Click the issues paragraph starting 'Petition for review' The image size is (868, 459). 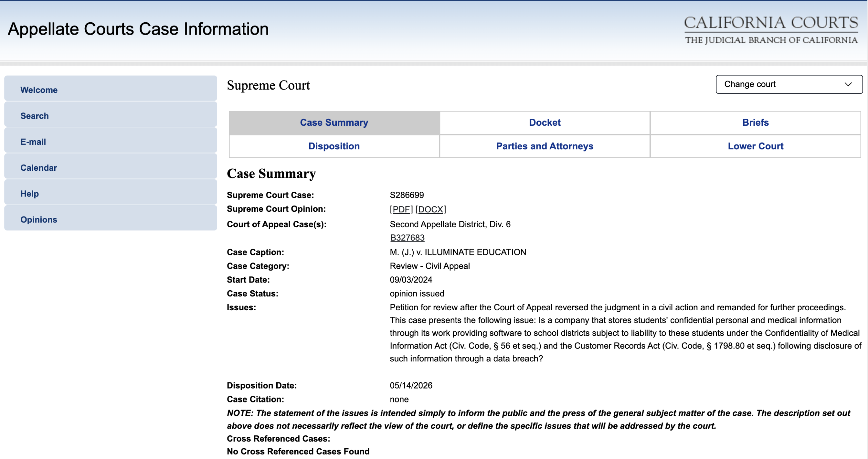pyautogui.click(x=626, y=333)
